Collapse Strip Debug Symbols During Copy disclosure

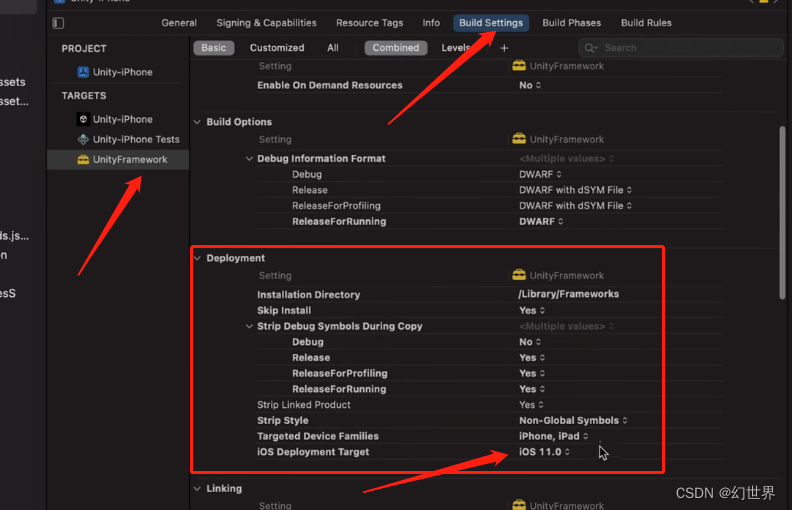249,326
